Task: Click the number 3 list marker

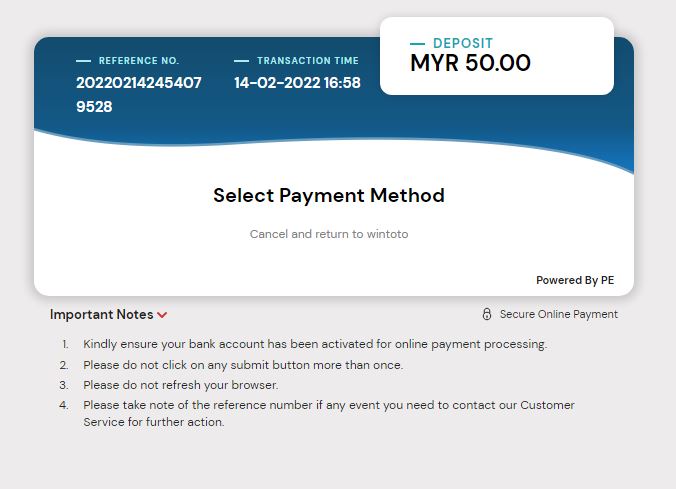Action: [x=64, y=385]
